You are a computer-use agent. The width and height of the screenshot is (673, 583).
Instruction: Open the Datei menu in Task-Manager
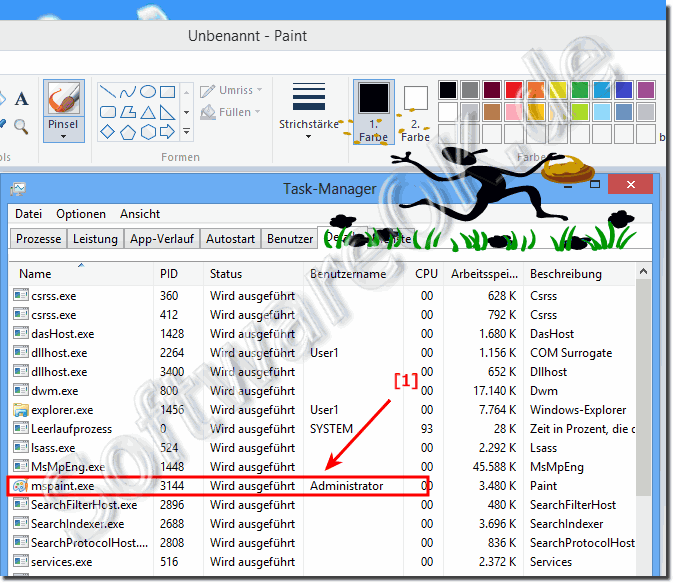click(28, 214)
